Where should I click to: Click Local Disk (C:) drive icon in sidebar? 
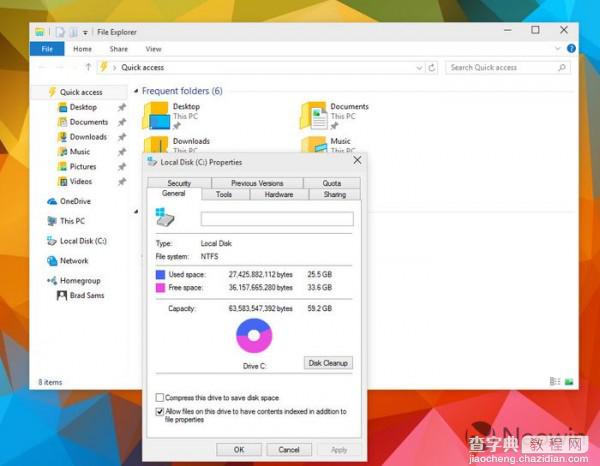[x=52, y=241]
